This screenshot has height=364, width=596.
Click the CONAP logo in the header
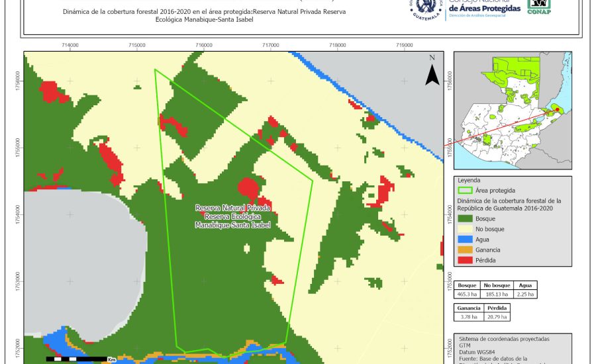(538, 7)
